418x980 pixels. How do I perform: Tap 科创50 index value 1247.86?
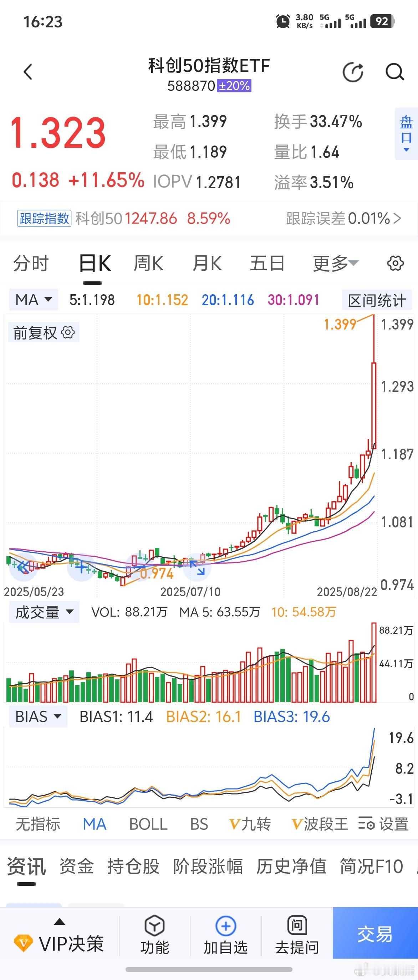point(151,218)
